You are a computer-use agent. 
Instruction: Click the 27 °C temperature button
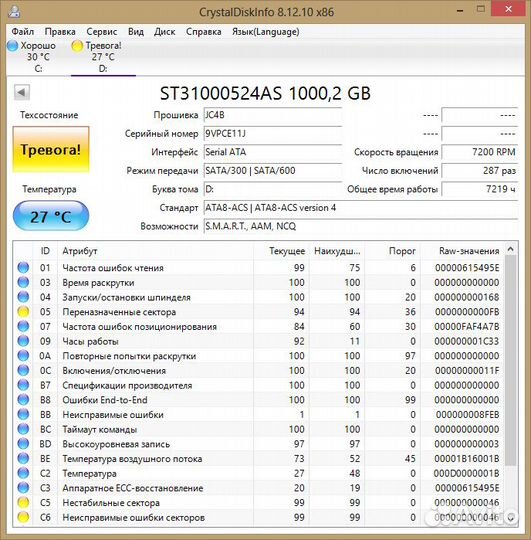point(51,216)
